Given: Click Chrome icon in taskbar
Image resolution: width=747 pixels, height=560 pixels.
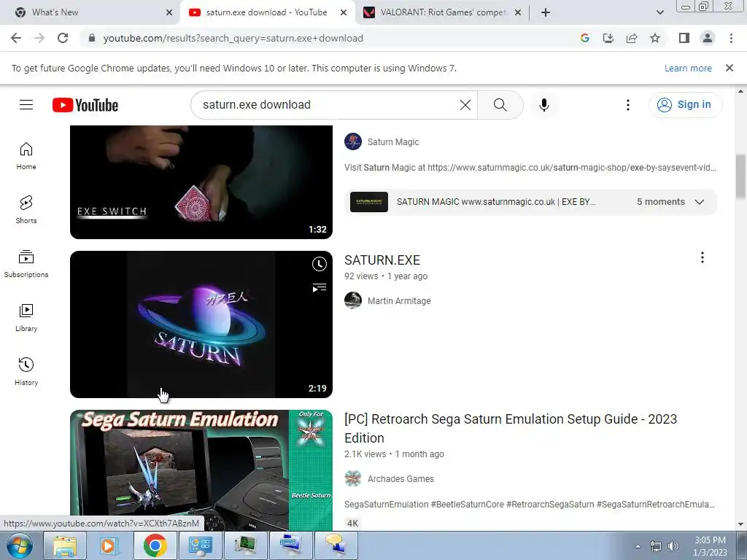Looking at the screenshot, I should 155,545.
